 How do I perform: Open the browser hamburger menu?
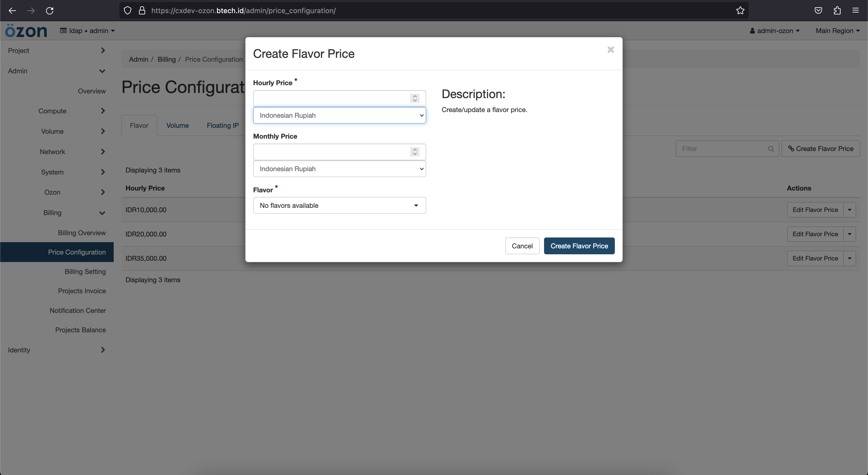856,10
